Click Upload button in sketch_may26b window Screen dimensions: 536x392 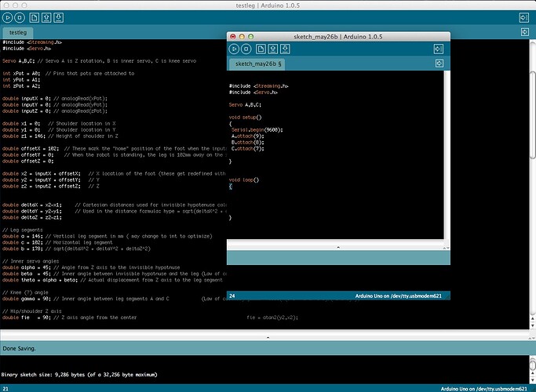pyautogui.click(x=246, y=49)
